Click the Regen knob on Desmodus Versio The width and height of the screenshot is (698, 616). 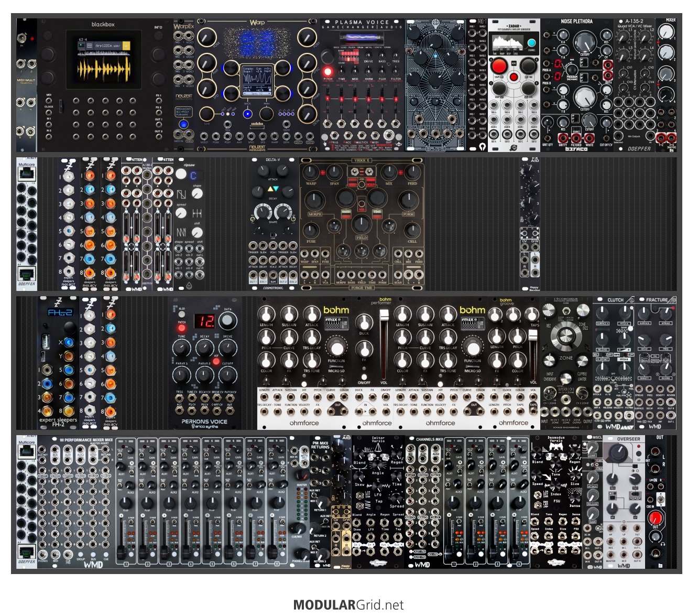tap(575, 452)
